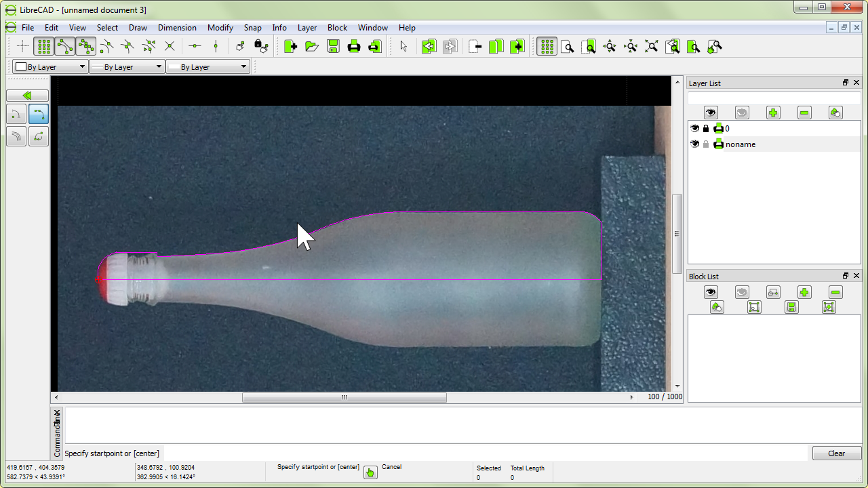Image resolution: width=868 pixels, height=488 pixels.
Task: Unlock or lock noname layer
Action: point(706,144)
